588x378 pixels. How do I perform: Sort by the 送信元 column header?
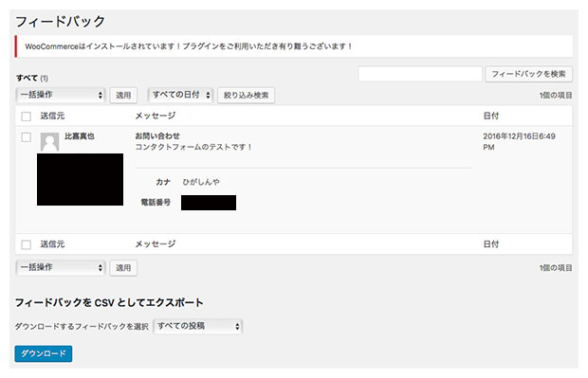(x=52, y=116)
